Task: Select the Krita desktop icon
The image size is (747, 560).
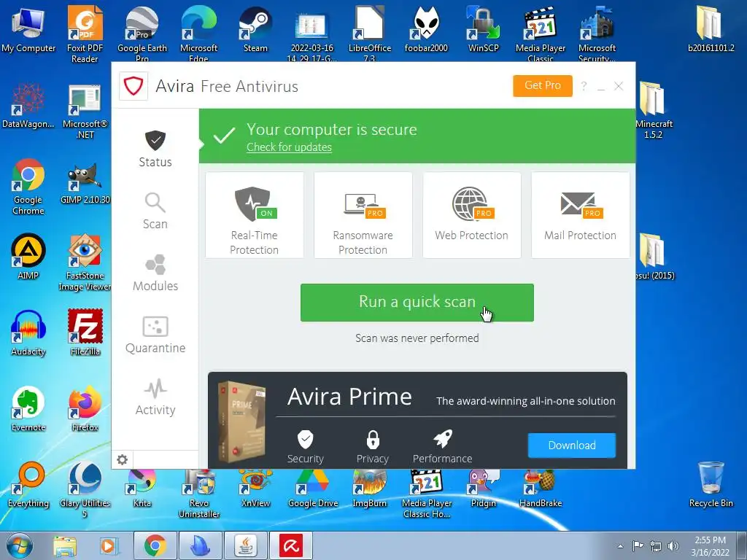Action: click(142, 489)
